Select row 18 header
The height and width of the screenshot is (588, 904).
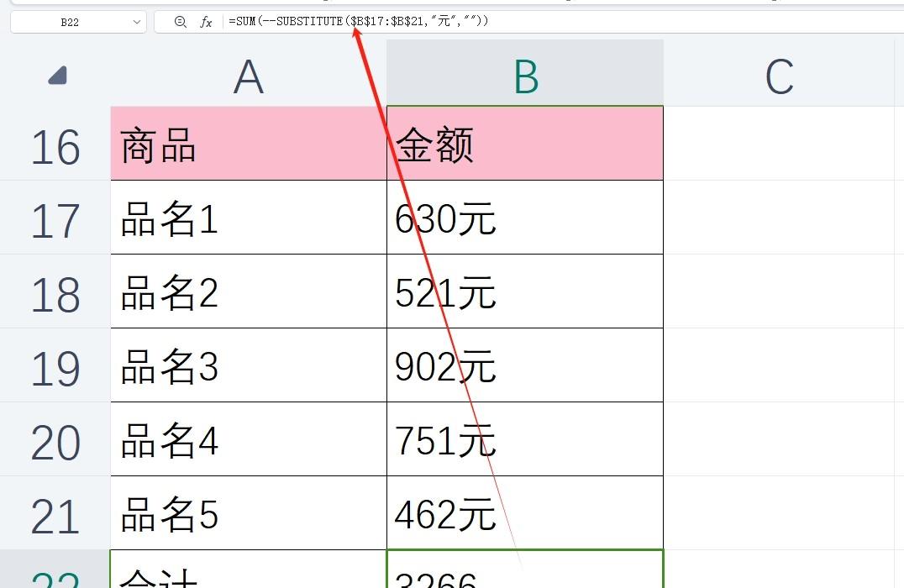pos(55,291)
